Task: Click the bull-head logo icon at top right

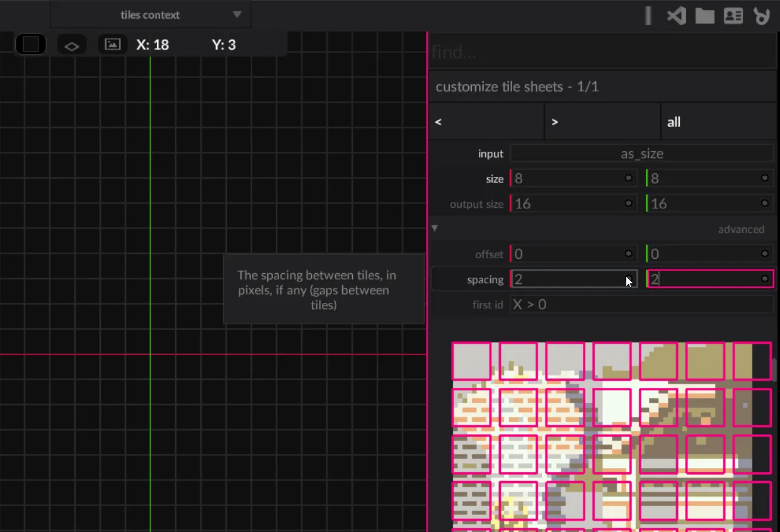Action: click(762, 16)
